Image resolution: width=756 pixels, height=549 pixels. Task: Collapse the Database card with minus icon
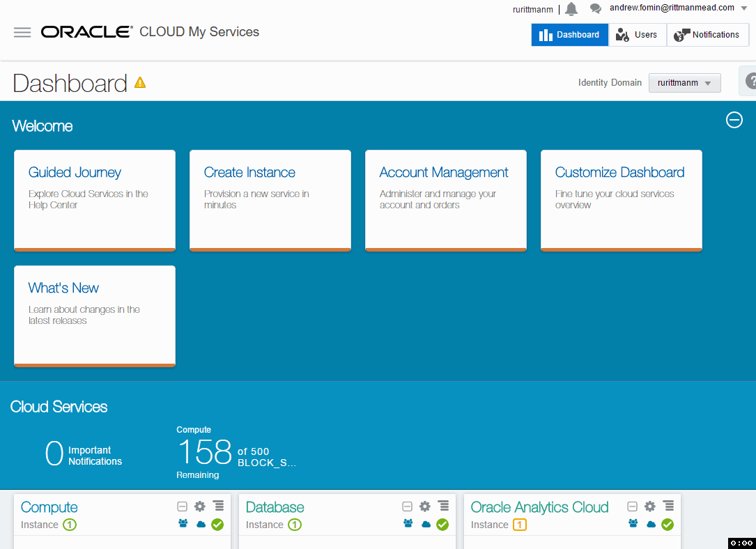point(407,506)
